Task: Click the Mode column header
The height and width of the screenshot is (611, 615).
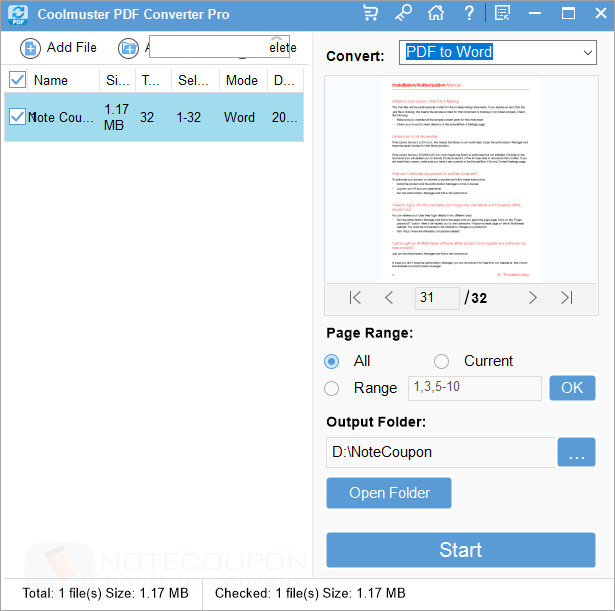Action: 242,80
